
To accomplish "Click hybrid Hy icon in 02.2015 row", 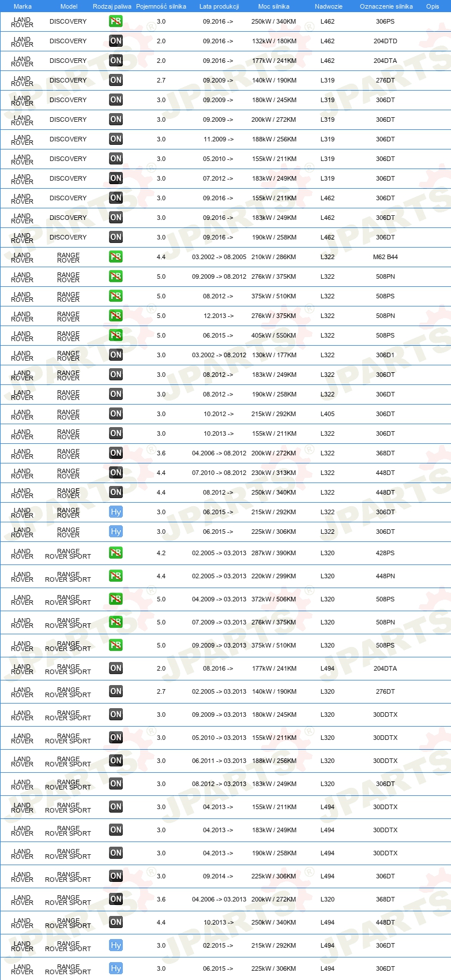I will pyautogui.click(x=116, y=945).
